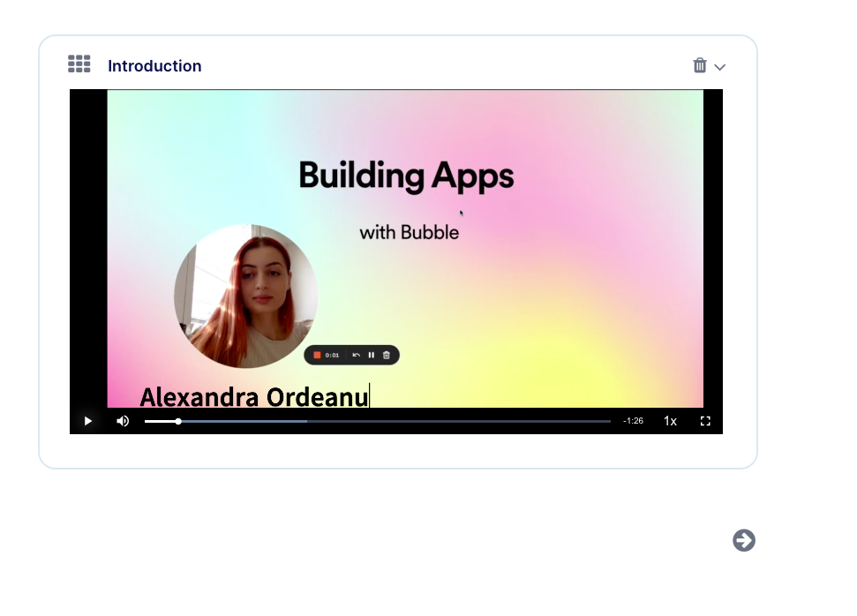Click the red stop recording button in video
The image size is (857, 616).
tap(317, 356)
